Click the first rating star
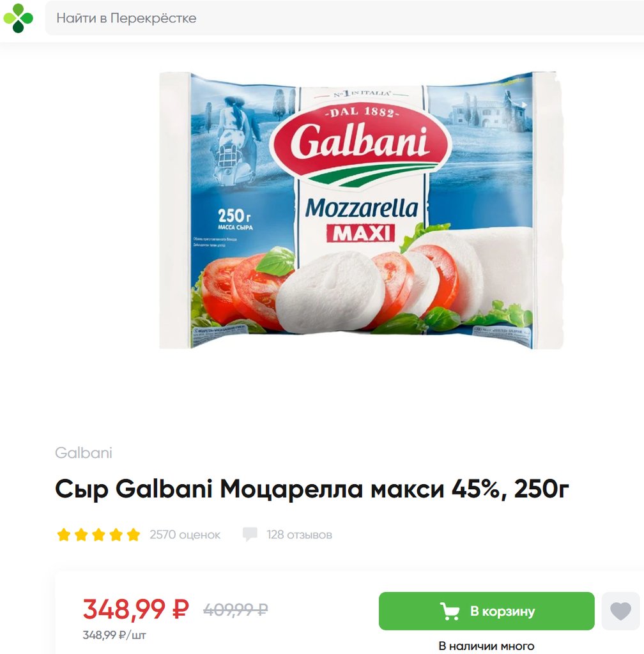This screenshot has height=654, width=644. 63,535
